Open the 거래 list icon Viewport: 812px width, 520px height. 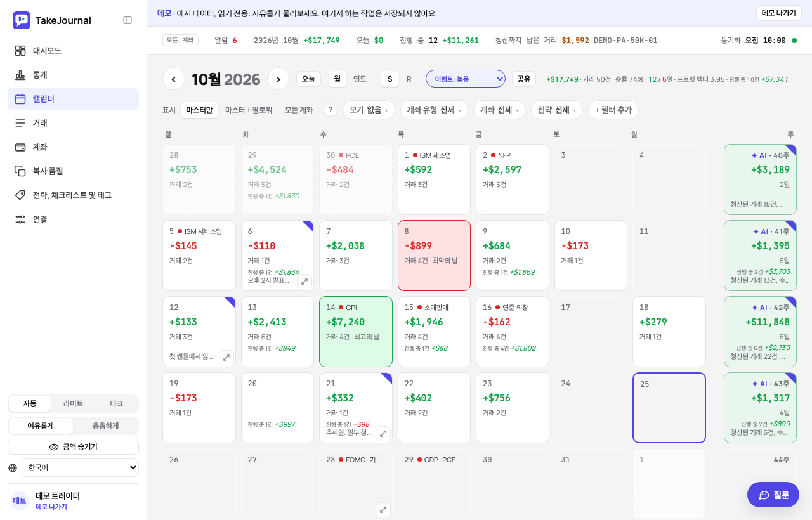click(20, 123)
